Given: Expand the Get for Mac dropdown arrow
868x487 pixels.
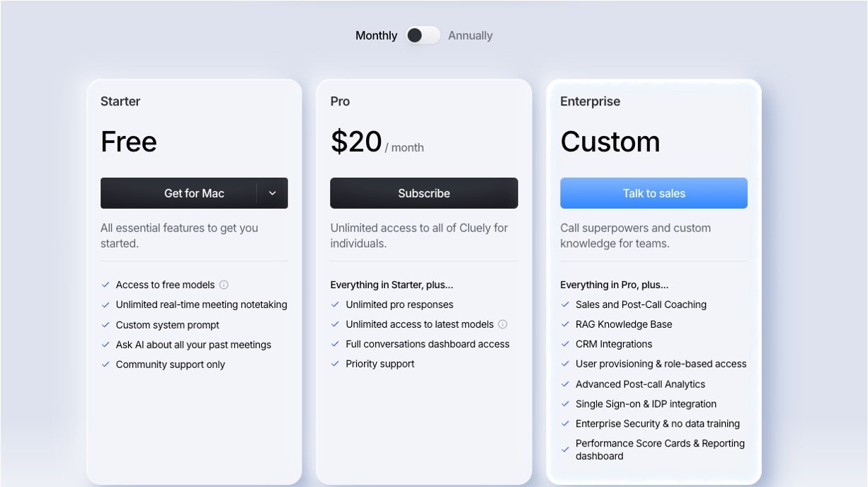Looking at the screenshot, I should [x=273, y=193].
